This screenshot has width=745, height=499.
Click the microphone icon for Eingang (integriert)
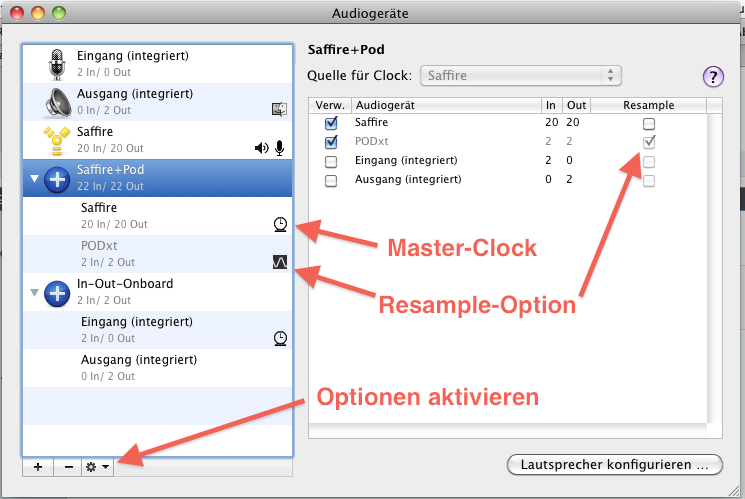click(56, 63)
